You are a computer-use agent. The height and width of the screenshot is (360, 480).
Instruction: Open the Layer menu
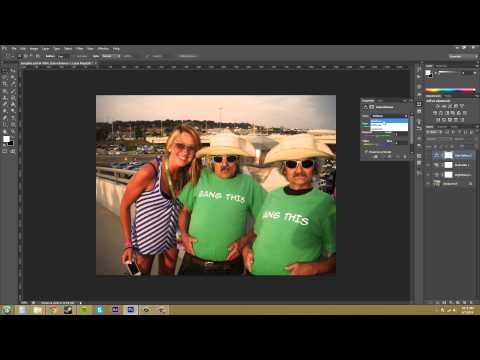click(46, 49)
